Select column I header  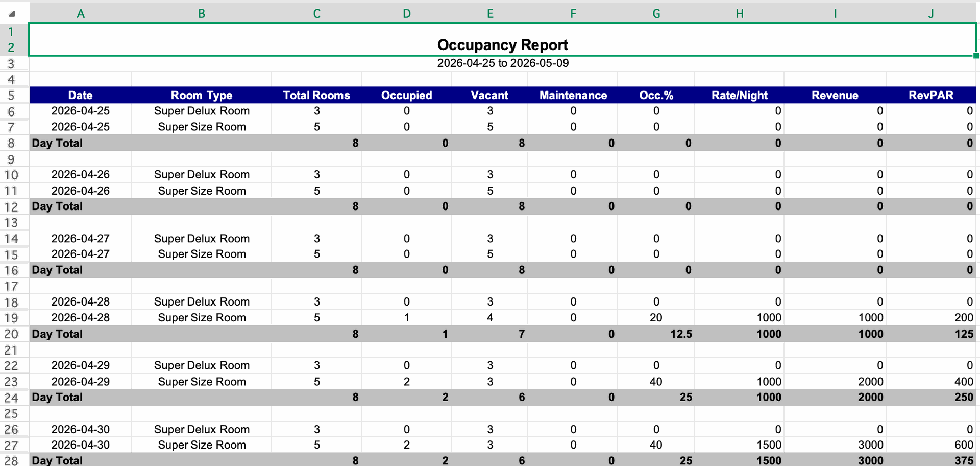(x=835, y=14)
